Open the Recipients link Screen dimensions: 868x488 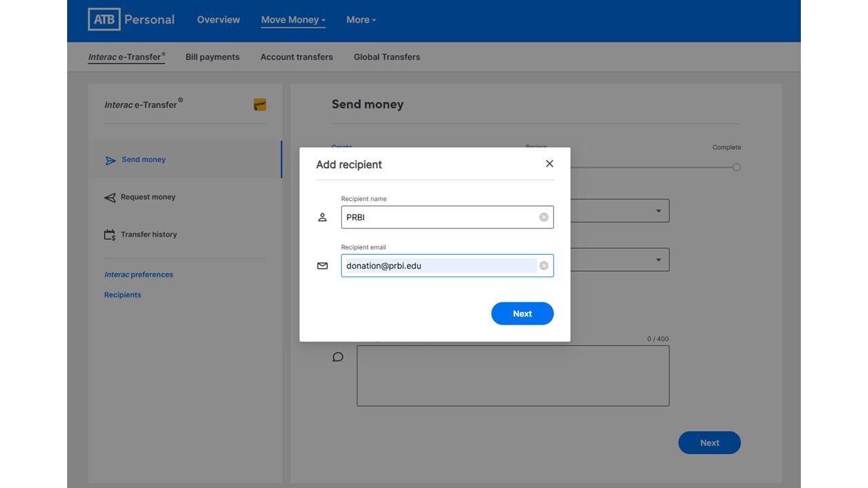pos(123,295)
